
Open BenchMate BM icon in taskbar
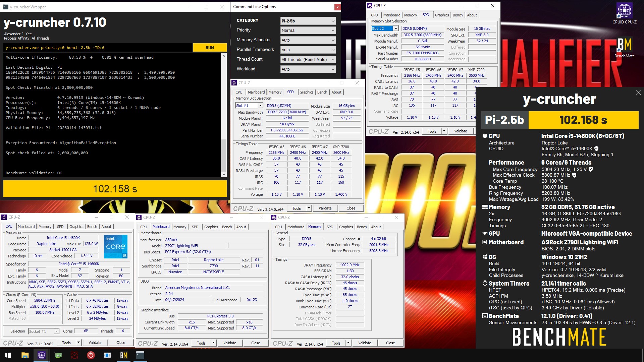click(124, 355)
